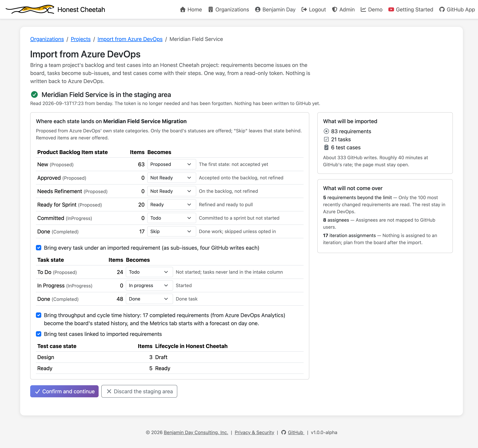This screenshot has width=478, height=448.
Task: Click the Meridian Field Service breadcrumb text
Action: [x=196, y=39]
